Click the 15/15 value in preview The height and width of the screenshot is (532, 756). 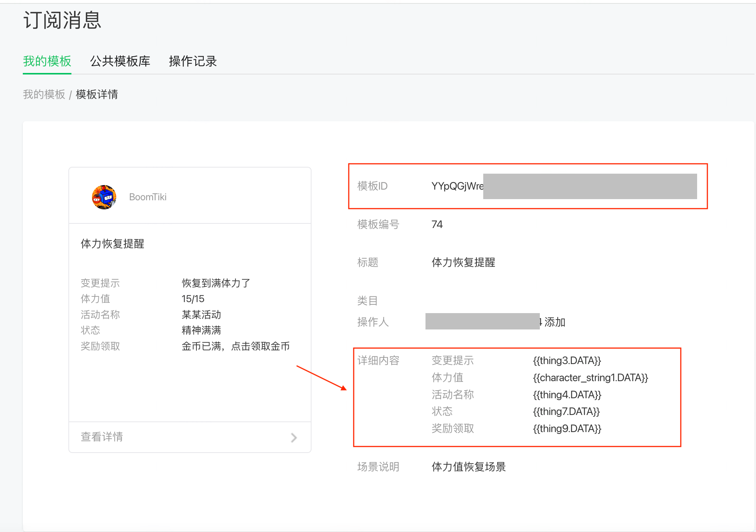[x=193, y=299]
